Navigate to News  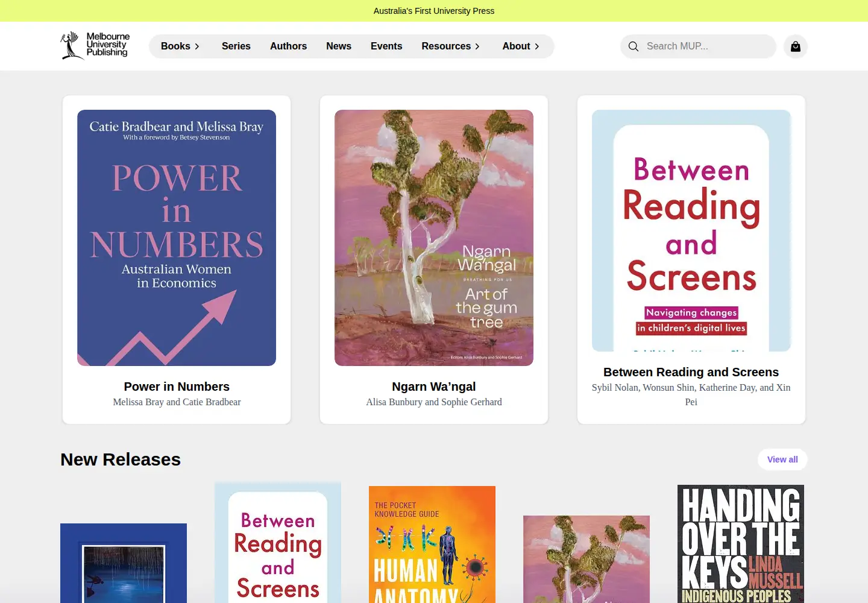tap(339, 46)
